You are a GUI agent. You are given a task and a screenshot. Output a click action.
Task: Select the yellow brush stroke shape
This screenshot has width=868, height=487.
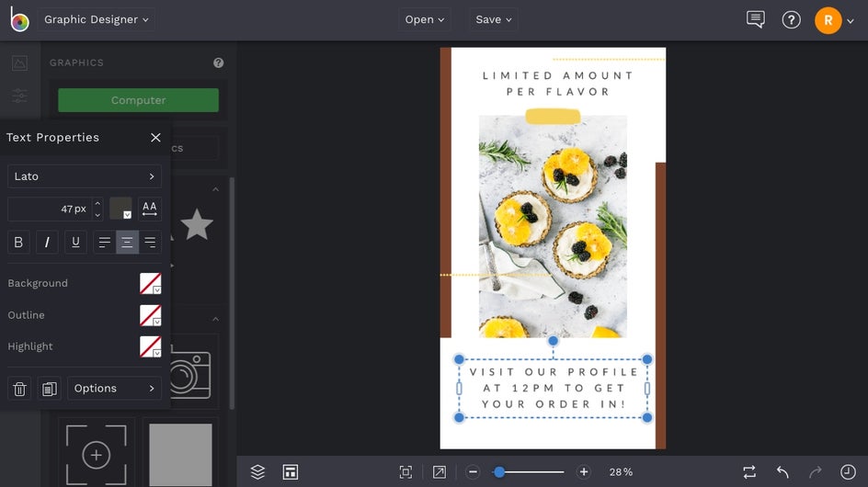(x=553, y=116)
